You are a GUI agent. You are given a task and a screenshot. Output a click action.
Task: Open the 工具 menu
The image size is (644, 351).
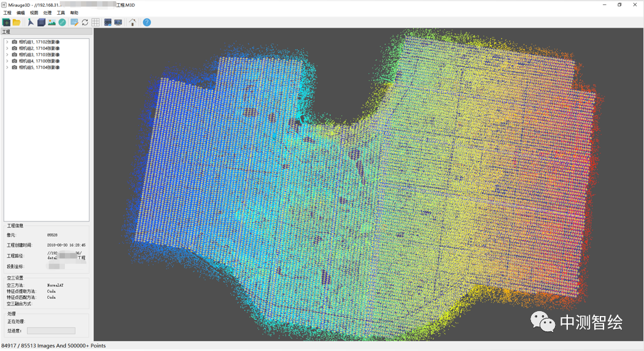[61, 13]
